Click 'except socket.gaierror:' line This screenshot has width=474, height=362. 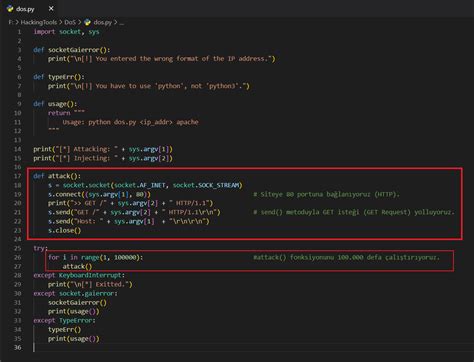click(75, 293)
